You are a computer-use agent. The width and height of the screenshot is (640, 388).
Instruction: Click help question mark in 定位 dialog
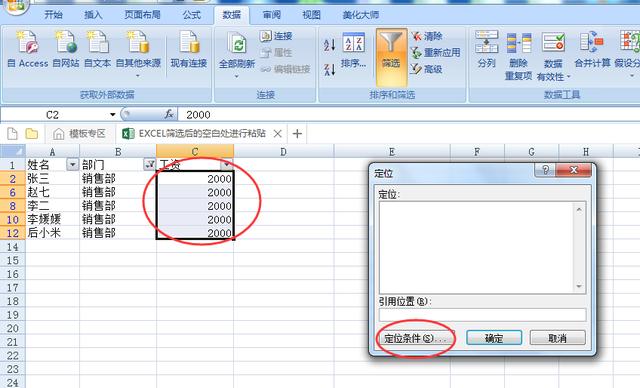545,170
